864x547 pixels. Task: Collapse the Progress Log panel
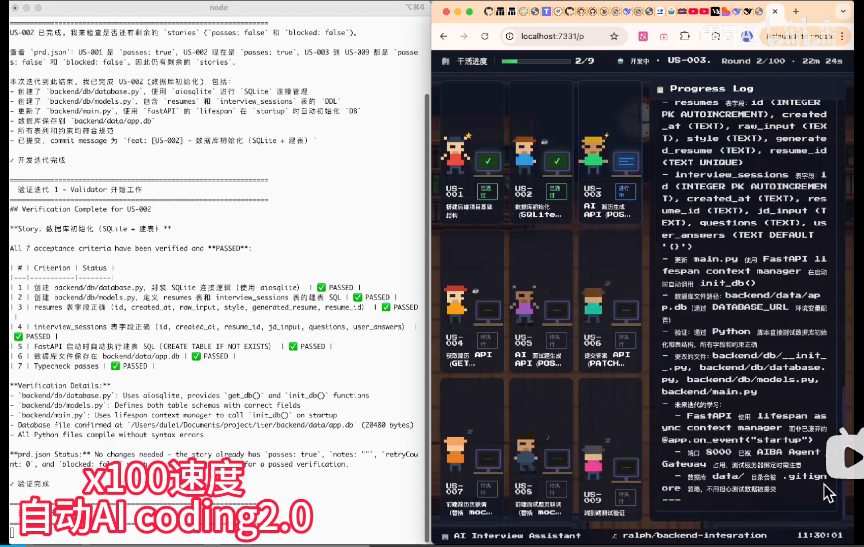(x=661, y=89)
